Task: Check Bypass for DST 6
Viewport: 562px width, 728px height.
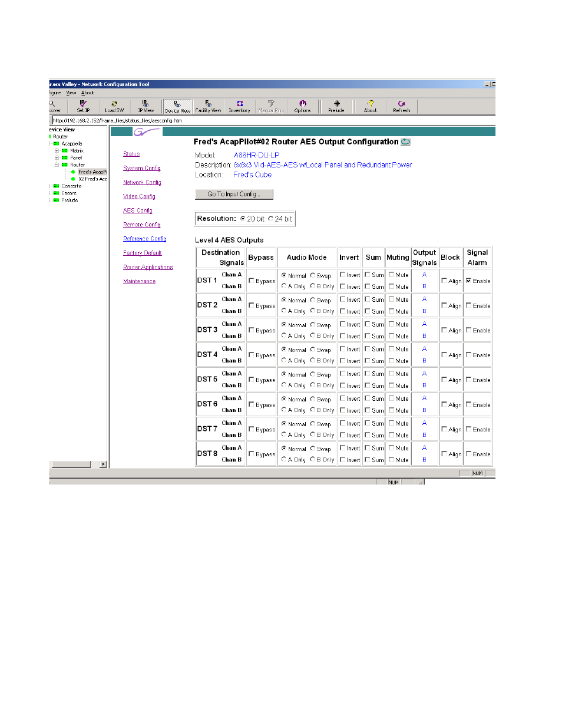Action: tap(252, 404)
